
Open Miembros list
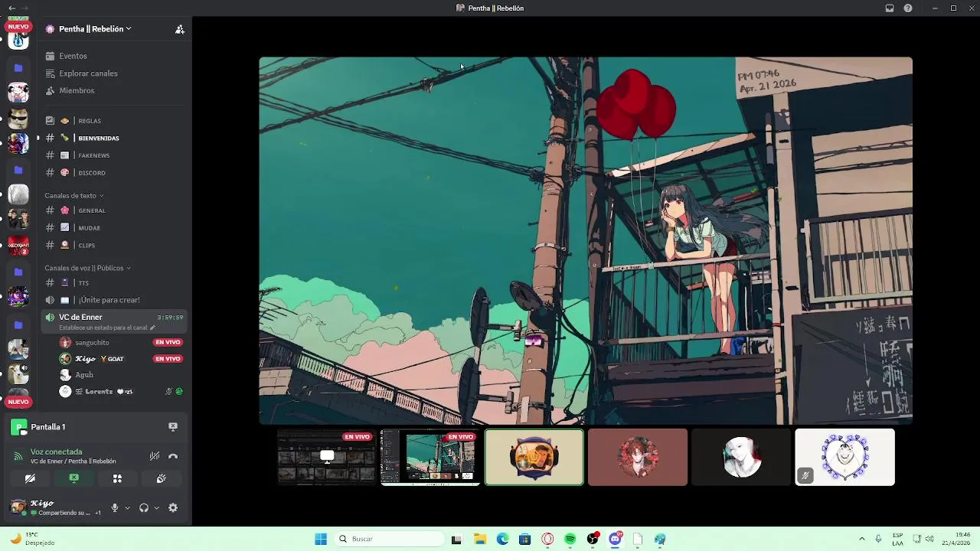point(77,90)
